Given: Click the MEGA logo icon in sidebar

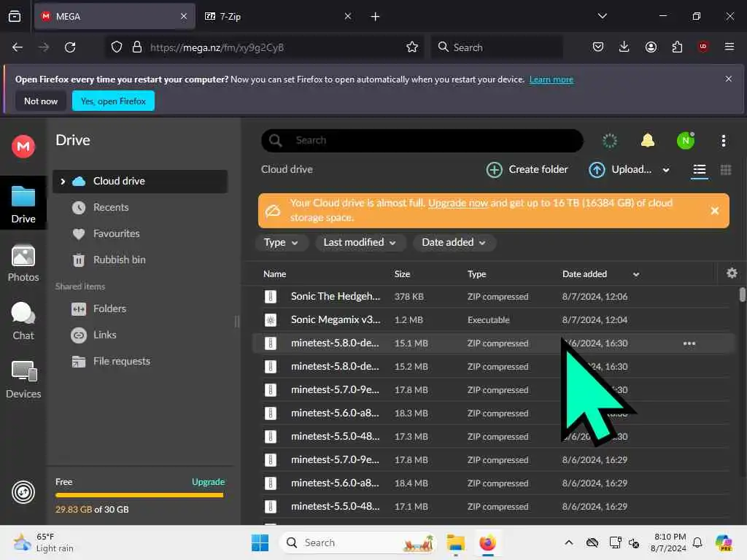Looking at the screenshot, I should pyautogui.click(x=23, y=146).
